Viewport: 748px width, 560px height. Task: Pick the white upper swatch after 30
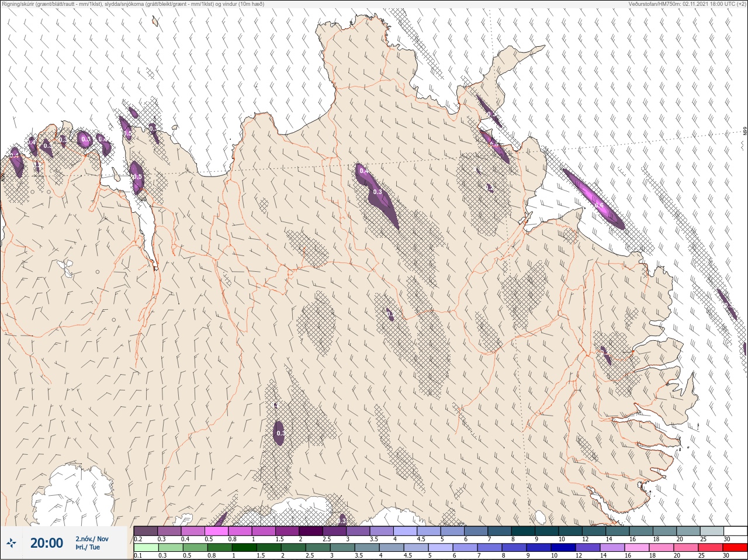(735, 531)
